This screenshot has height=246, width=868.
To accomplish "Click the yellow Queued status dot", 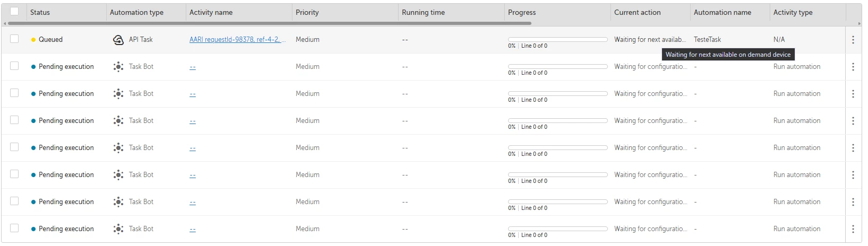I will [x=33, y=40].
